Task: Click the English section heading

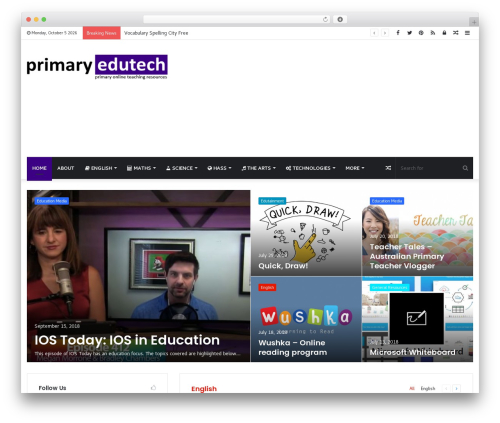Action: coord(204,389)
